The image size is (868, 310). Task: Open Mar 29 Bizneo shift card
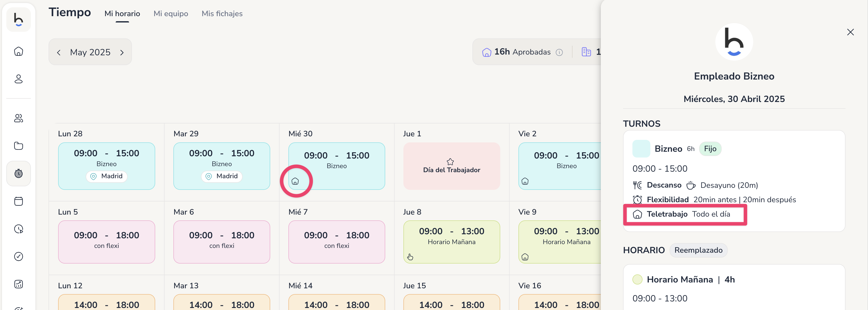222,166
